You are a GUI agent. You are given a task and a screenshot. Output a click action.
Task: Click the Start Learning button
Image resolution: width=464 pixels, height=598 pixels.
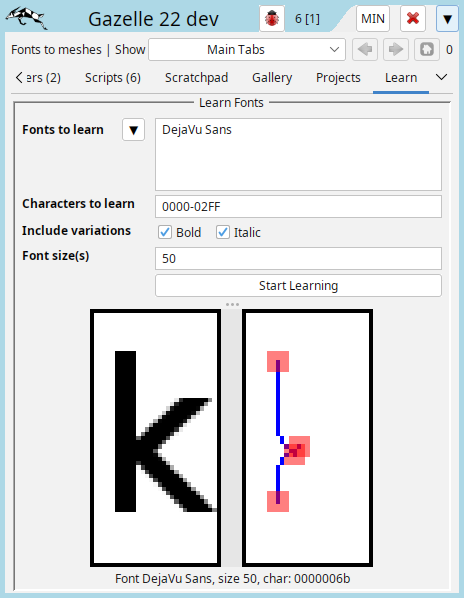click(299, 285)
